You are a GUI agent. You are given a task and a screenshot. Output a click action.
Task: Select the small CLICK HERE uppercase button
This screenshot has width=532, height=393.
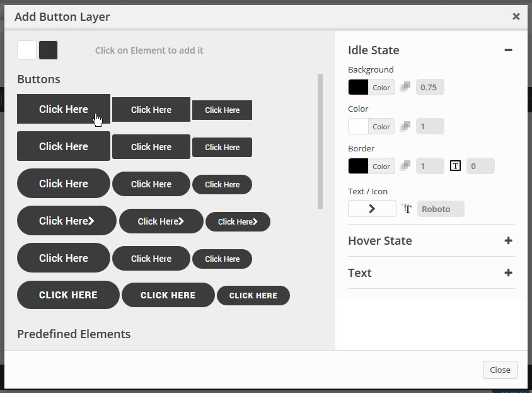(x=253, y=295)
